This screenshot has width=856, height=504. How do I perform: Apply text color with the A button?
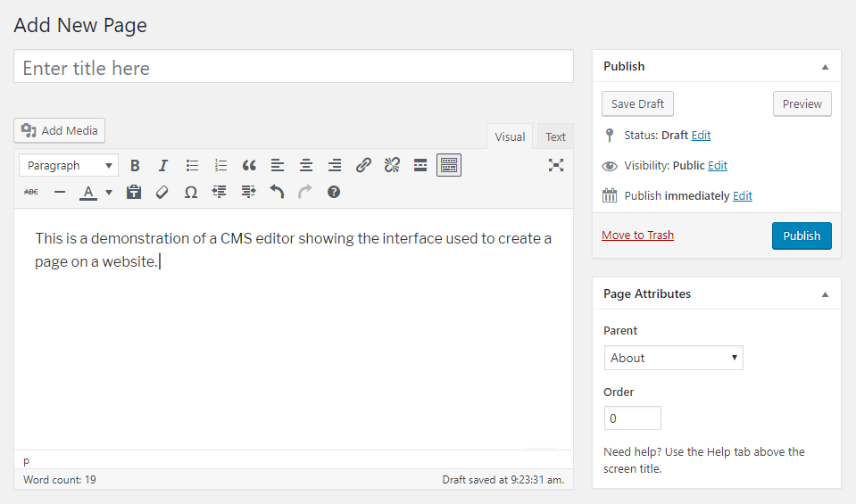click(x=88, y=192)
